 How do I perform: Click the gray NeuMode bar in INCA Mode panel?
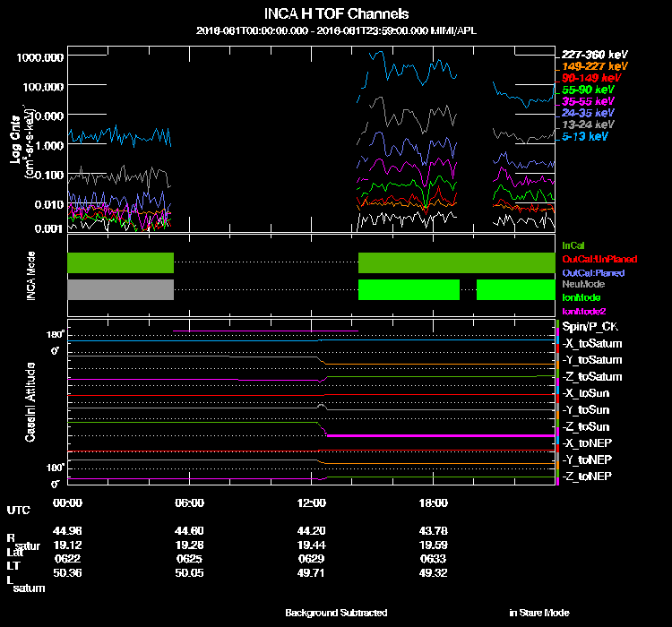[120, 289]
